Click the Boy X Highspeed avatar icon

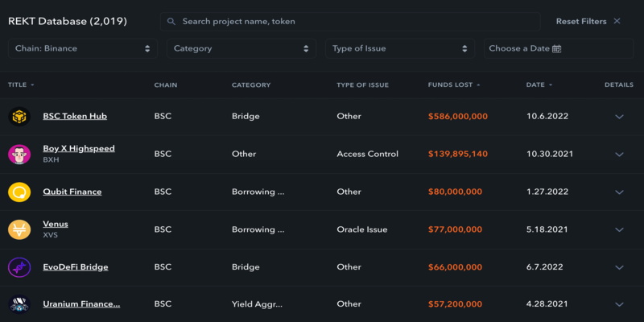click(19, 155)
